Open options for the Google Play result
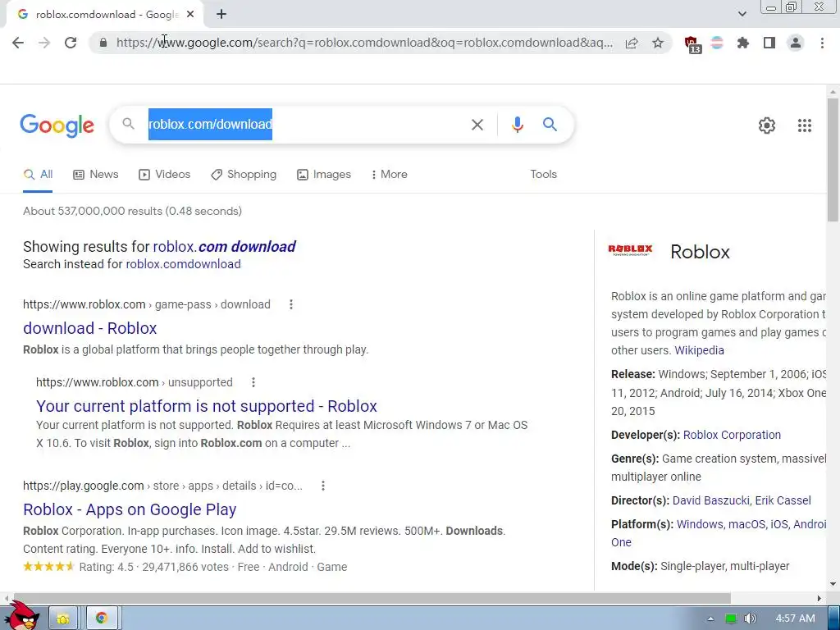The height and width of the screenshot is (630, 840). pos(323,486)
